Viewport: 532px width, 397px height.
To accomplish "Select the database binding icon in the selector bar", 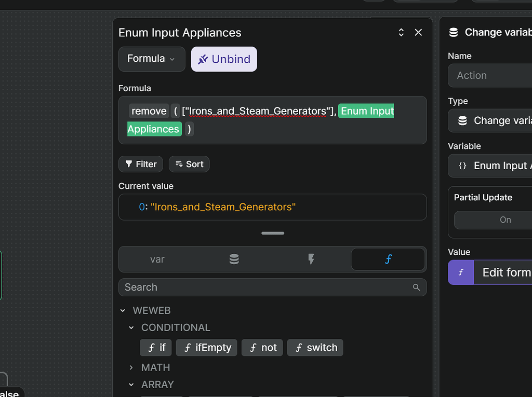I will pyautogui.click(x=234, y=259).
